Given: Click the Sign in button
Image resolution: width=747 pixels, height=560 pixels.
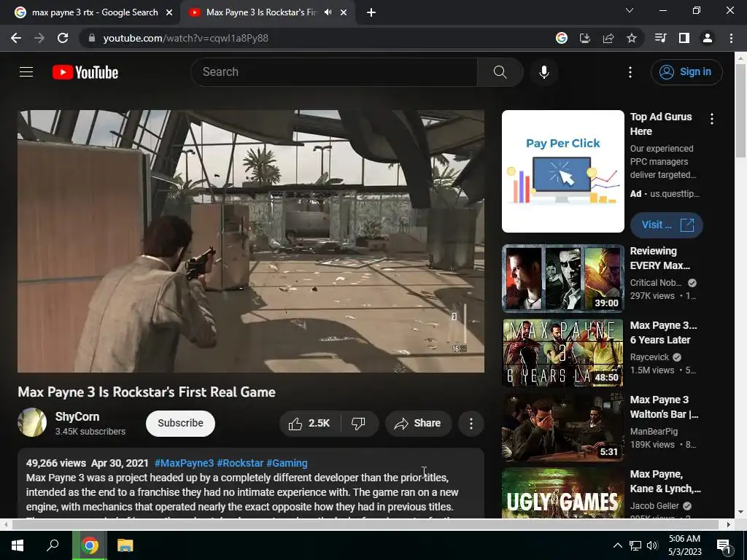Looking at the screenshot, I should 686,72.
